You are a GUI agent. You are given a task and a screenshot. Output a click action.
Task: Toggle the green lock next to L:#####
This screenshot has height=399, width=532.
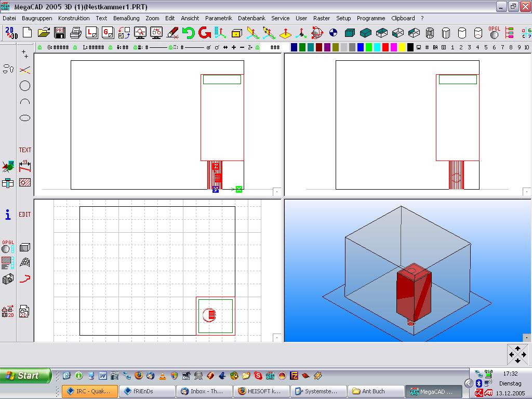(x=75, y=47)
